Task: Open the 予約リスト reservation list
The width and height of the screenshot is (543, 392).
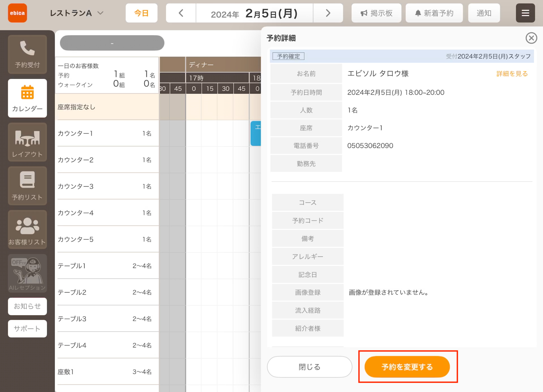Action: click(x=27, y=186)
